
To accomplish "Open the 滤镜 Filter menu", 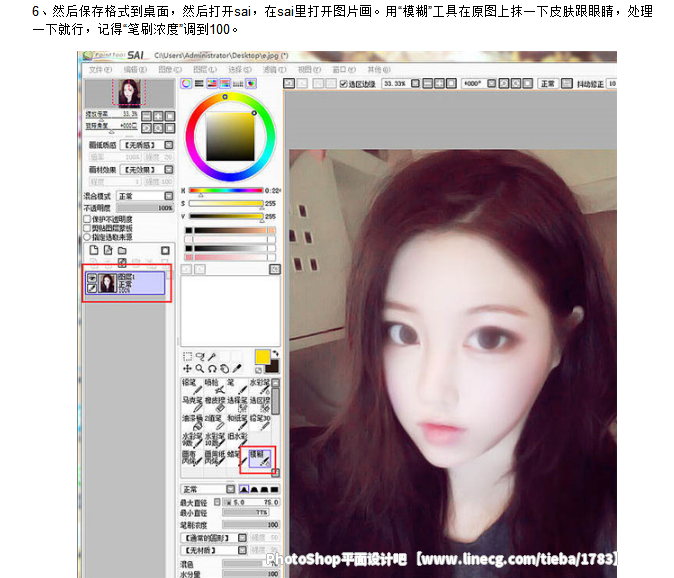I will pyautogui.click(x=274, y=69).
